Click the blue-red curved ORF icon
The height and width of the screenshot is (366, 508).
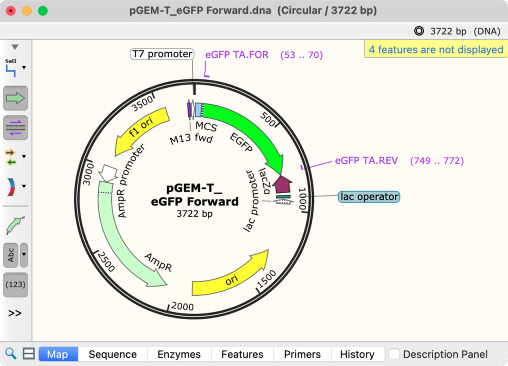(11, 186)
